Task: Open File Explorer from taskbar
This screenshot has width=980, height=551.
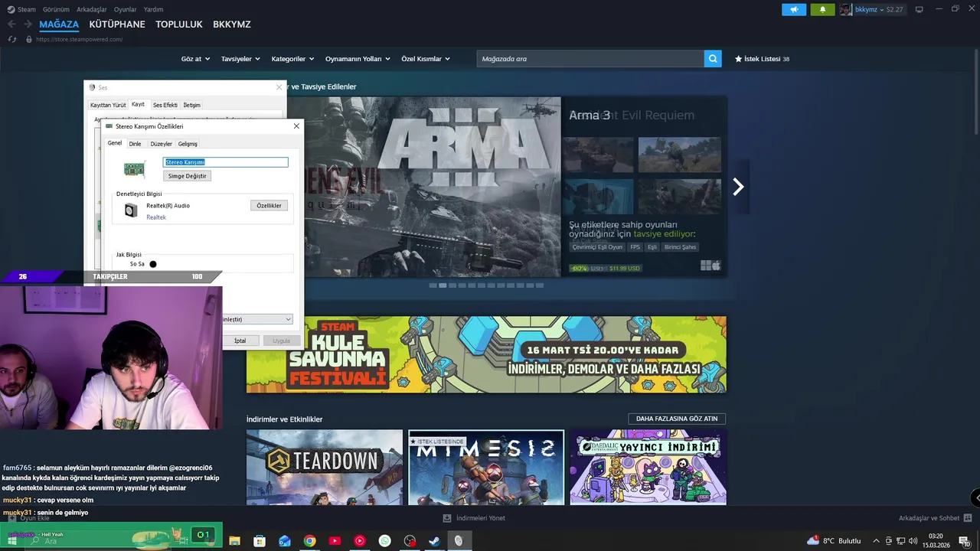Action: [234, 541]
